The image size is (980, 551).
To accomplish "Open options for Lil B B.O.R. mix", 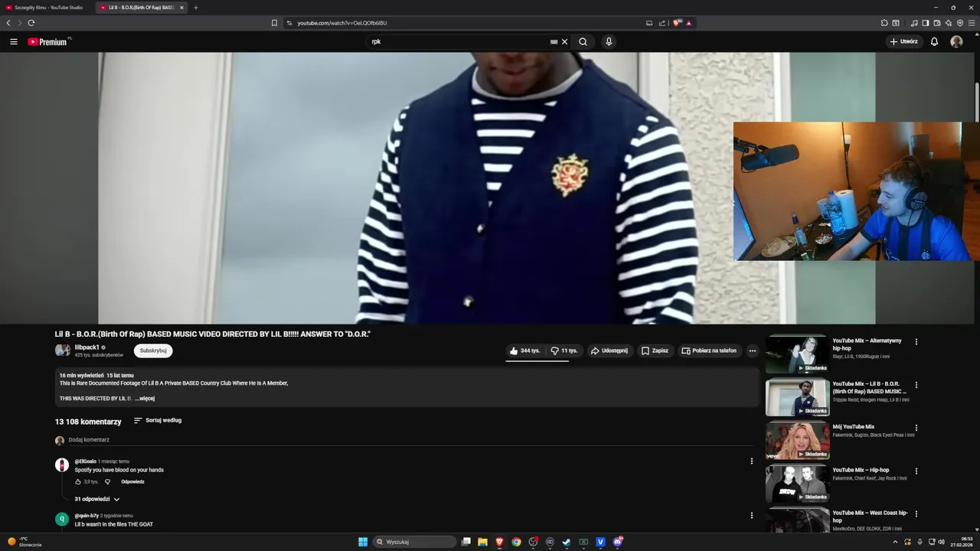I will click(x=916, y=385).
